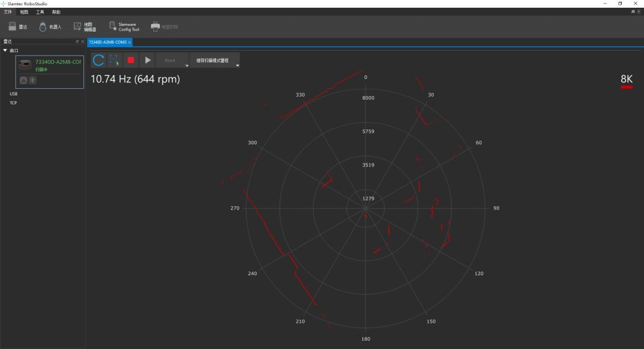Switch to the 73340D-A2M8-COM3 tab
The width and height of the screenshot is (644, 349).
coord(107,42)
